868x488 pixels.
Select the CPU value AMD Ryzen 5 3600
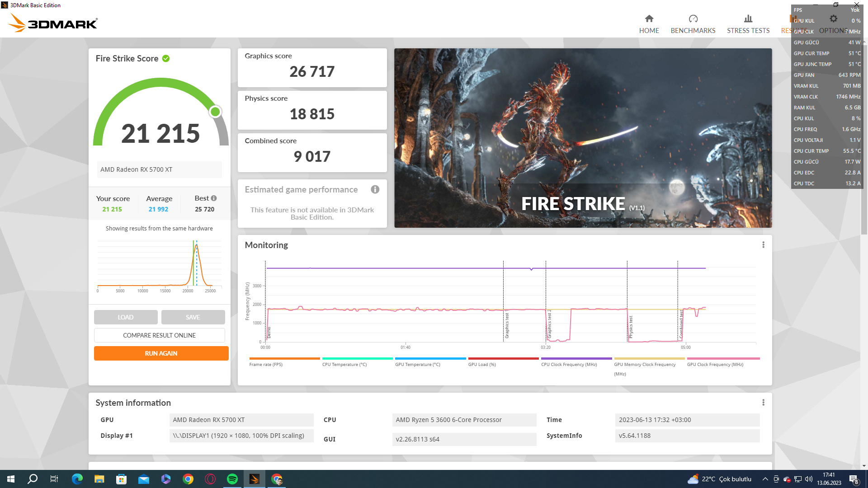coord(464,420)
